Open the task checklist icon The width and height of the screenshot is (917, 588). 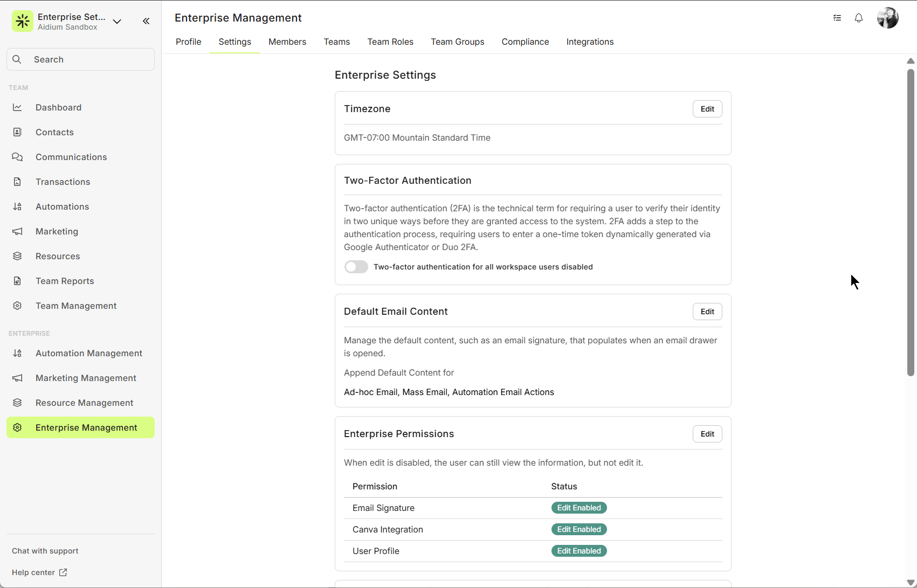pos(837,18)
